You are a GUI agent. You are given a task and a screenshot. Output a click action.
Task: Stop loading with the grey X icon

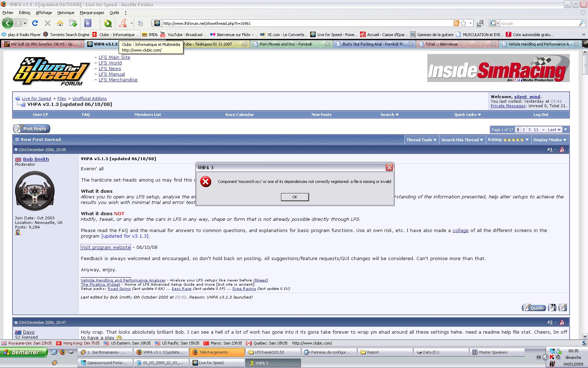click(x=48, y=23)
